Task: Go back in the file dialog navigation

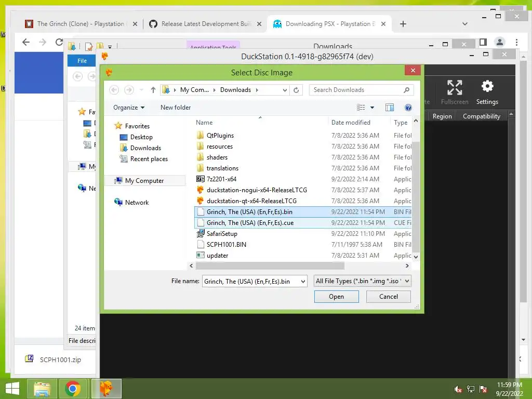Action: [x=114, y=90]
